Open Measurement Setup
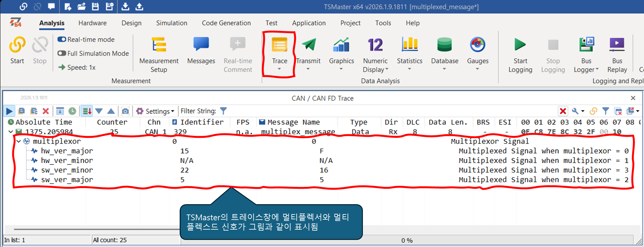Screen dimensions: 644x247 pos(159,55)
